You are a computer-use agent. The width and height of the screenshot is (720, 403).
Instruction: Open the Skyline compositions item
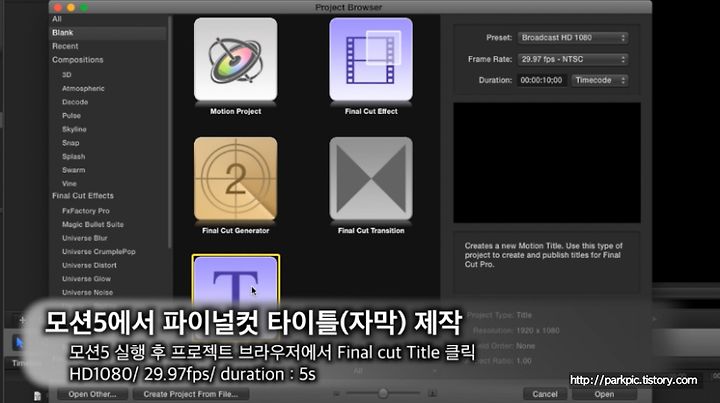(x=74, y=129)
